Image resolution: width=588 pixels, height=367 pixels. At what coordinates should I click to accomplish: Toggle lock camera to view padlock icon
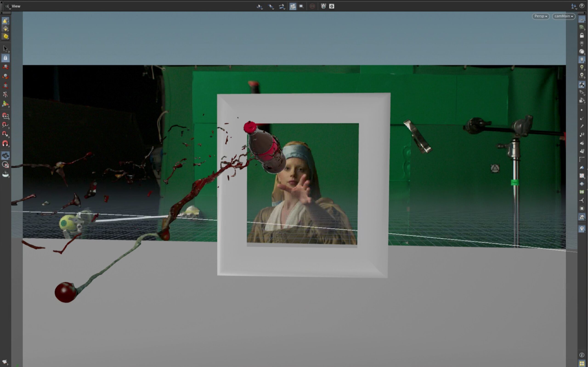coord(582,35)
